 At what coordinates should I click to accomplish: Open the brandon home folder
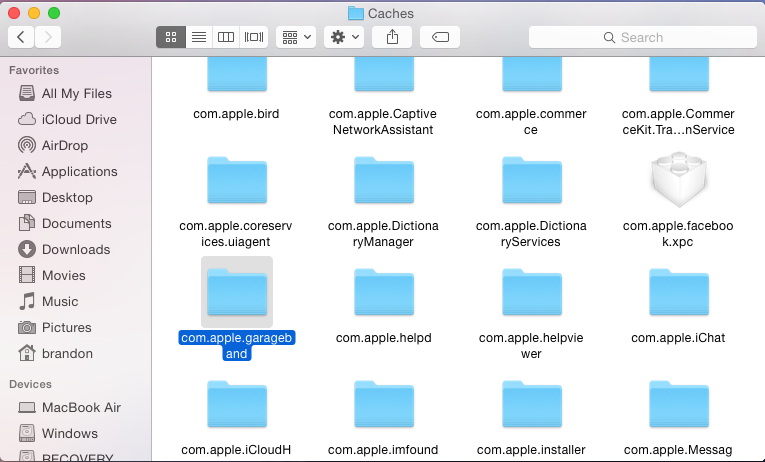coord(67,353)
